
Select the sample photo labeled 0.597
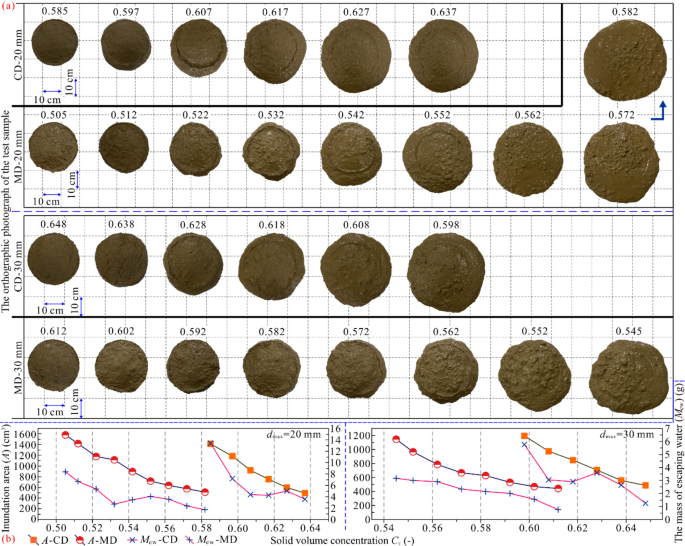point(126,45)
